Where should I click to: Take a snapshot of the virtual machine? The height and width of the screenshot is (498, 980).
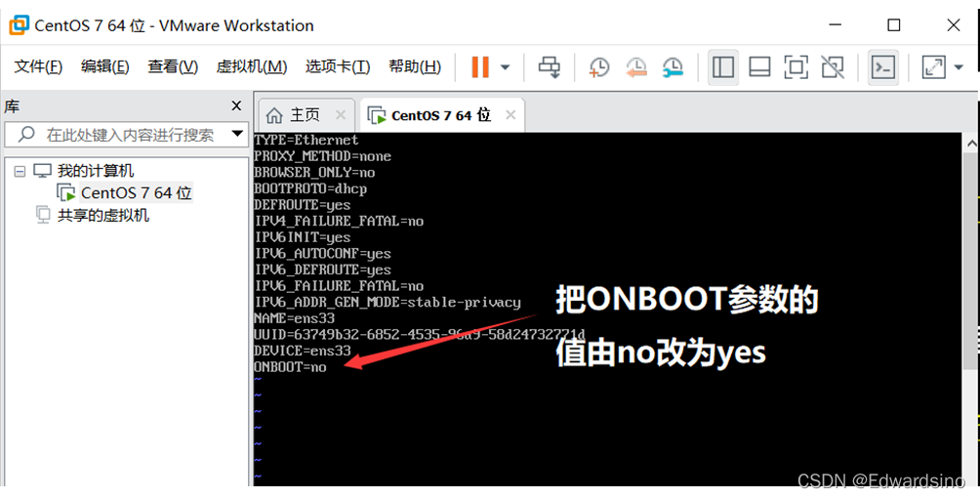598,67
